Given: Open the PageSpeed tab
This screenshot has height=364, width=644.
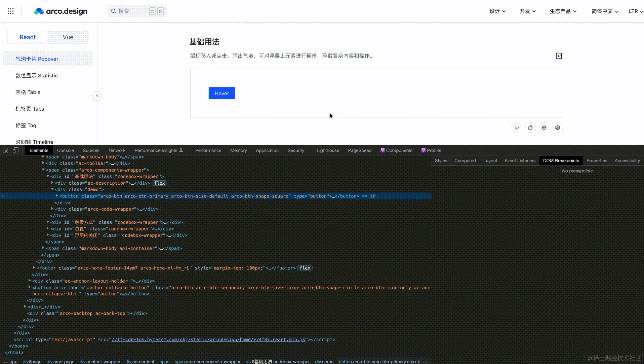Looking at the screenshot, I should tap(360, 150).
